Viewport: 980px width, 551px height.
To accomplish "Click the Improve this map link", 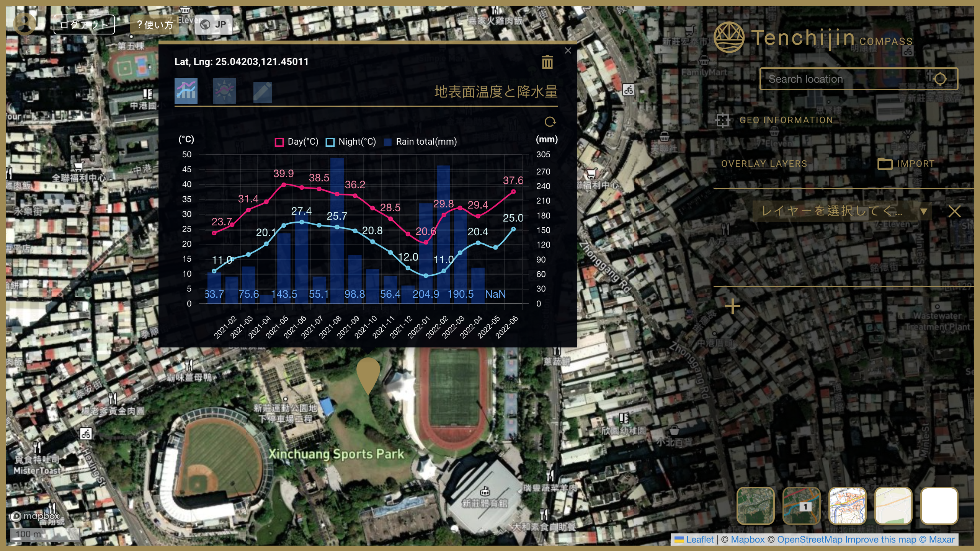I will pyautogui.click(x=881, y=540).
